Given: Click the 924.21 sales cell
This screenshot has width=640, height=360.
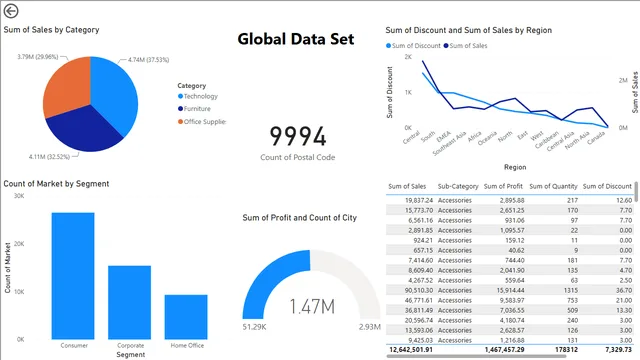Looking at the screenshot, I should tap(423, 240).
